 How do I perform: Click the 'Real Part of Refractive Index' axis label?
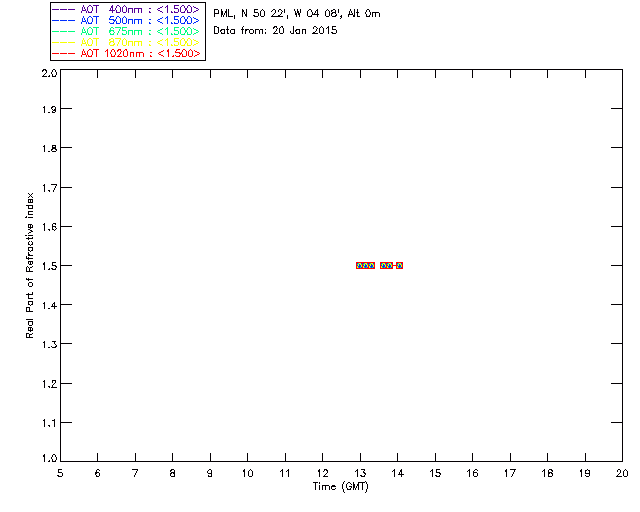point(29,265)
